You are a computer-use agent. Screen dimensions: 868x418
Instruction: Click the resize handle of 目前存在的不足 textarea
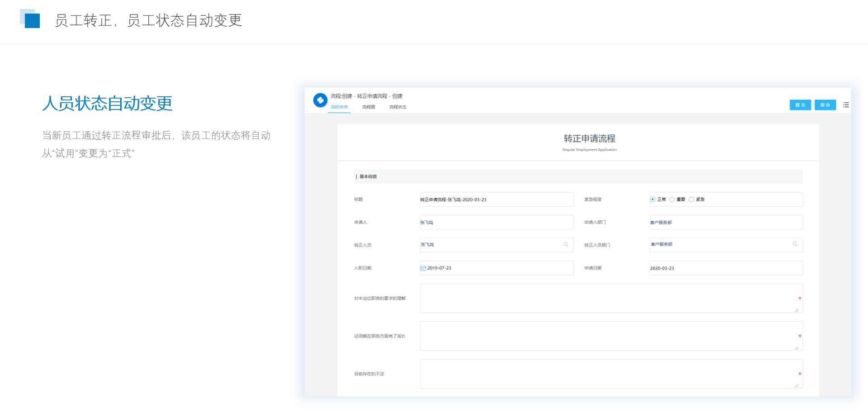[x=797, y=386]
